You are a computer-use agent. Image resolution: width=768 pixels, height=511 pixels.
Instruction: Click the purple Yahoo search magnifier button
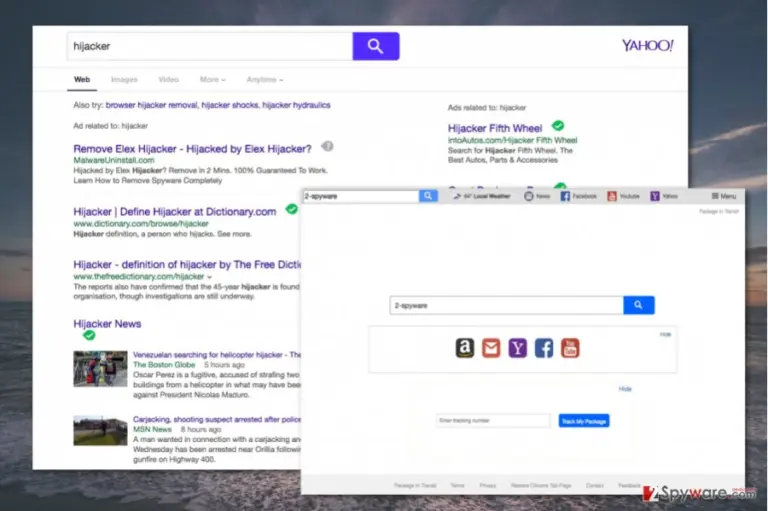click(x=376, y=46)
